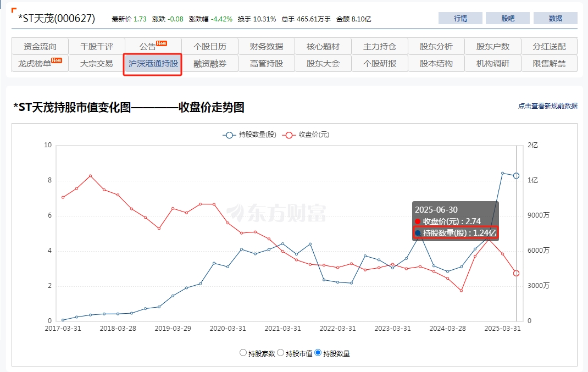Open the 公告 announcements tab
This screenshot has height=372, width=588.
click(x=153, y=47)
